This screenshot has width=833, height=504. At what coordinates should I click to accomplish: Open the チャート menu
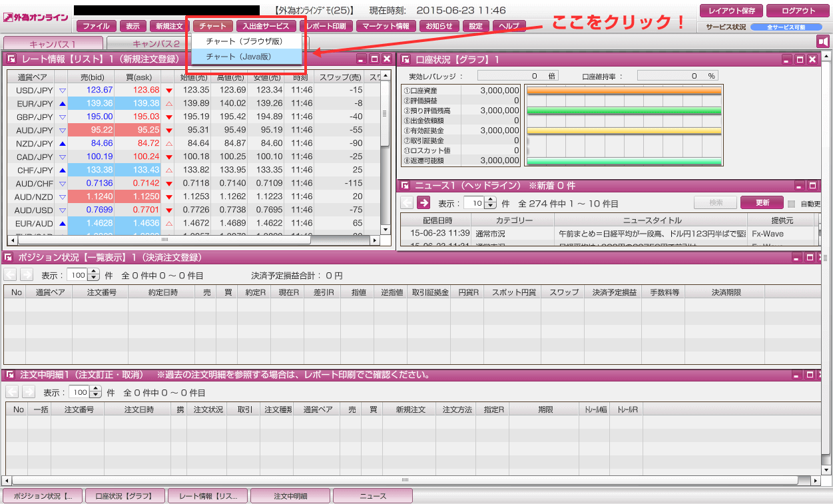tap(212, 27)
